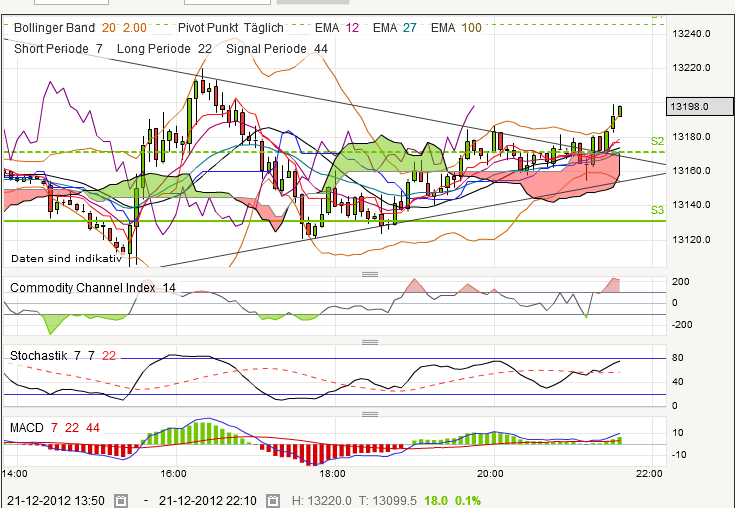The image size is (735, 508).
Task: Click the 13220.0 price axis label
Action: coord(691,68)
